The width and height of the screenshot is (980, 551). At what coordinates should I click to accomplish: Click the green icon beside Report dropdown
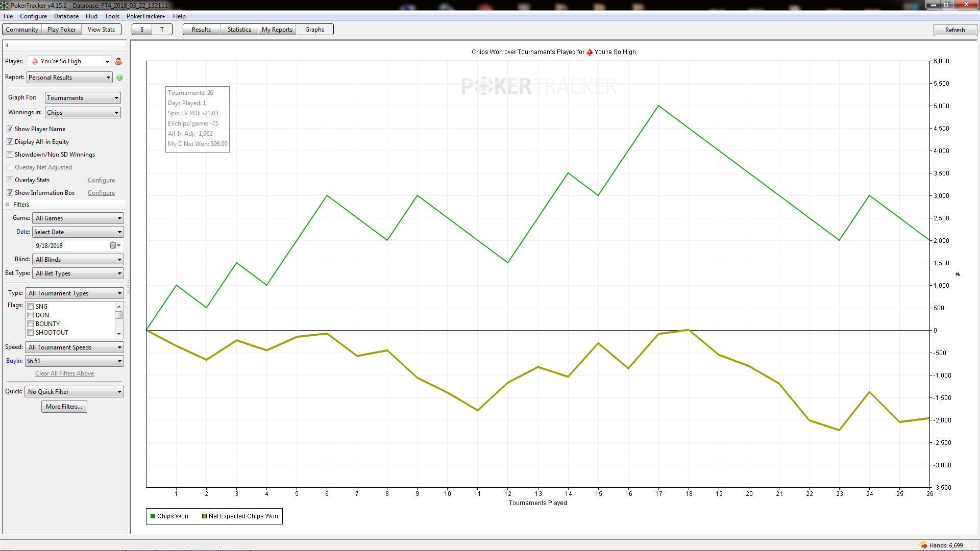pos(119,78)
